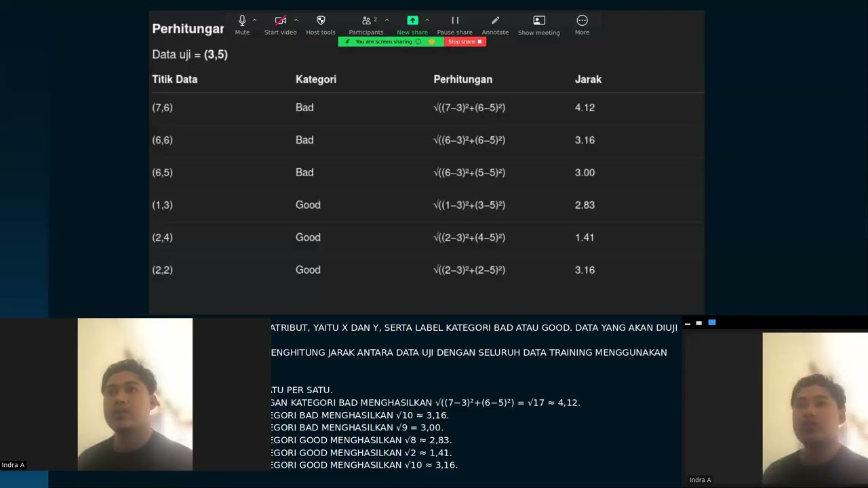Click the line ending √8 ≈ 2,83

tap(361, 441)
